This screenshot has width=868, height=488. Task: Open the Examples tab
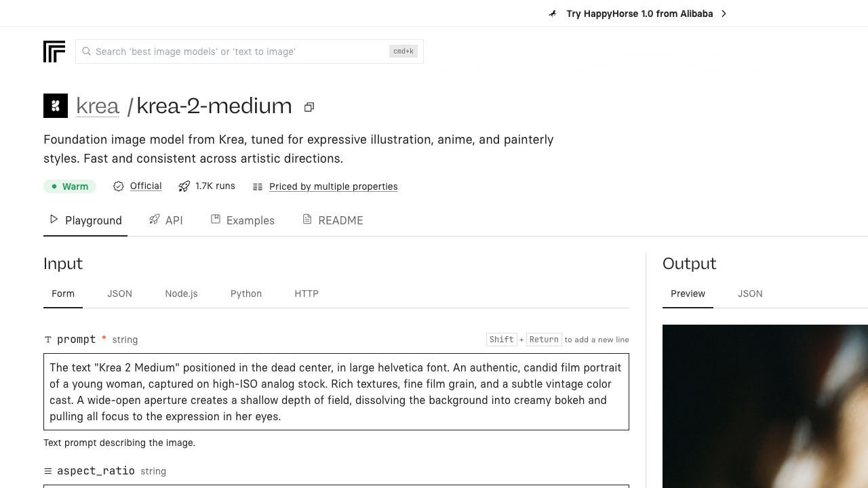pos(243,220)
